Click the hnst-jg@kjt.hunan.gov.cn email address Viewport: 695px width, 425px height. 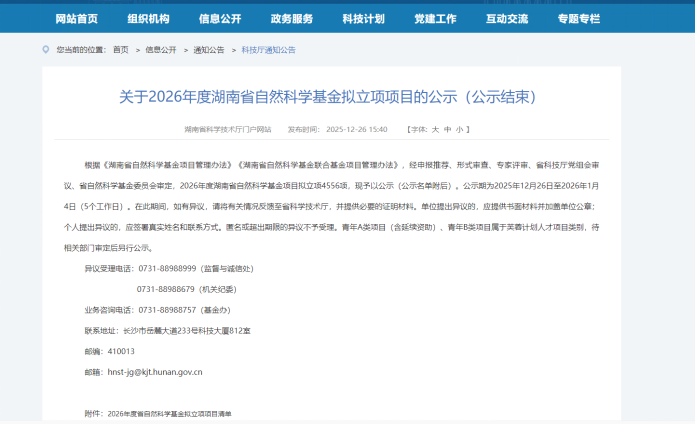click(x=155, y=372)
